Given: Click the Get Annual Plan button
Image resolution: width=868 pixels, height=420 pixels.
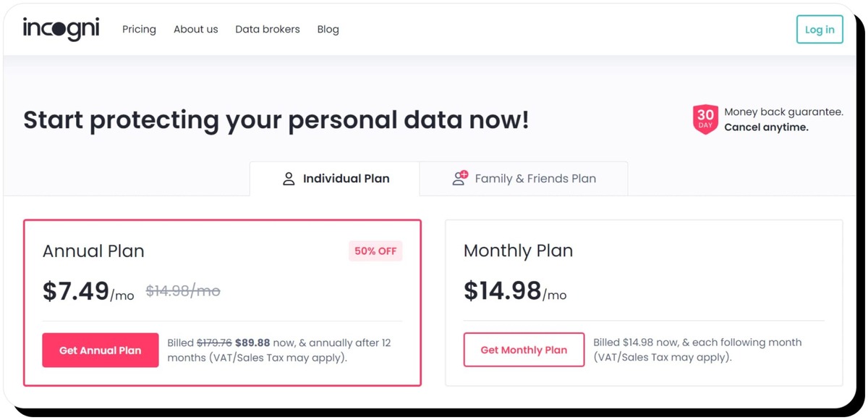Looking at the screenshot, I should [x=101, y=350].
